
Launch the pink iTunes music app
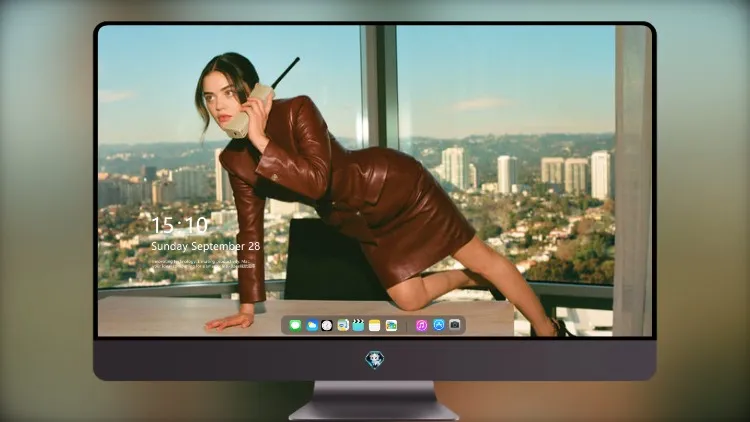tap(421, 326)
